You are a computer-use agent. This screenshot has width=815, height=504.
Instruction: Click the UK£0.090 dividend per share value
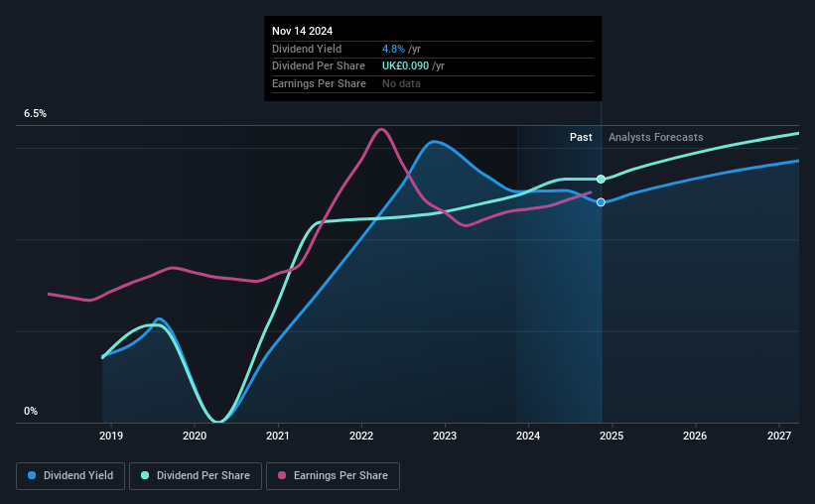405,66
